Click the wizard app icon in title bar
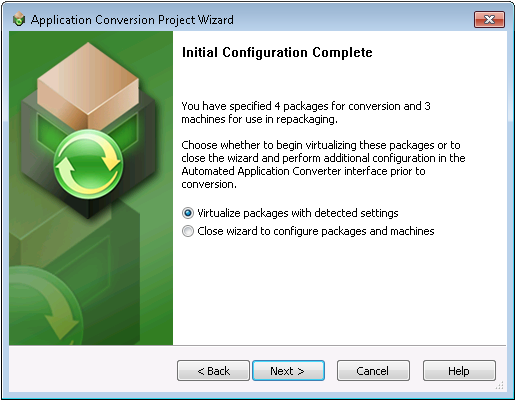Viewport: 517px width, 402px height. [19, 19]
